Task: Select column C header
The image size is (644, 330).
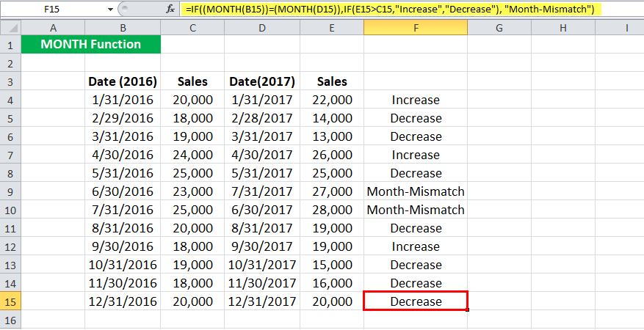Action: point(192,27)
